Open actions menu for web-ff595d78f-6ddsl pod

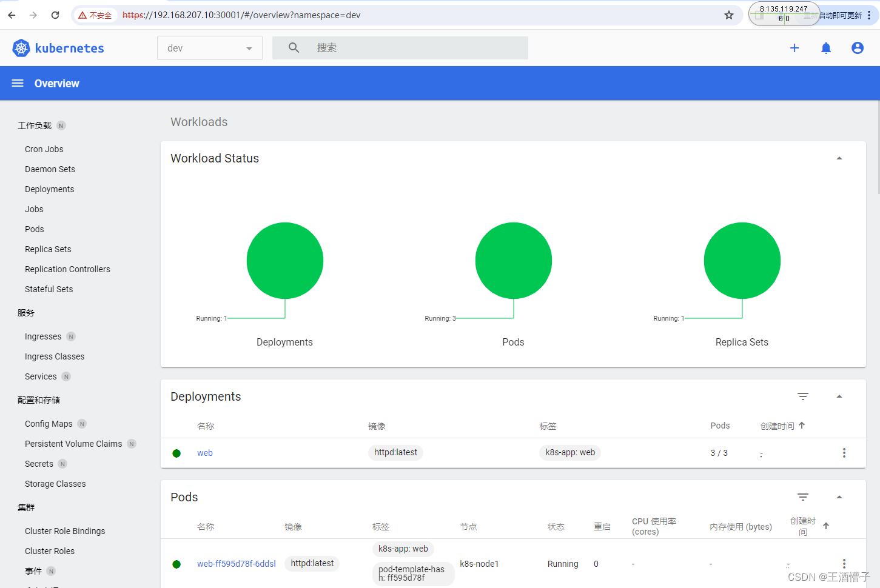pyautogui.click(x=844, y=564)
